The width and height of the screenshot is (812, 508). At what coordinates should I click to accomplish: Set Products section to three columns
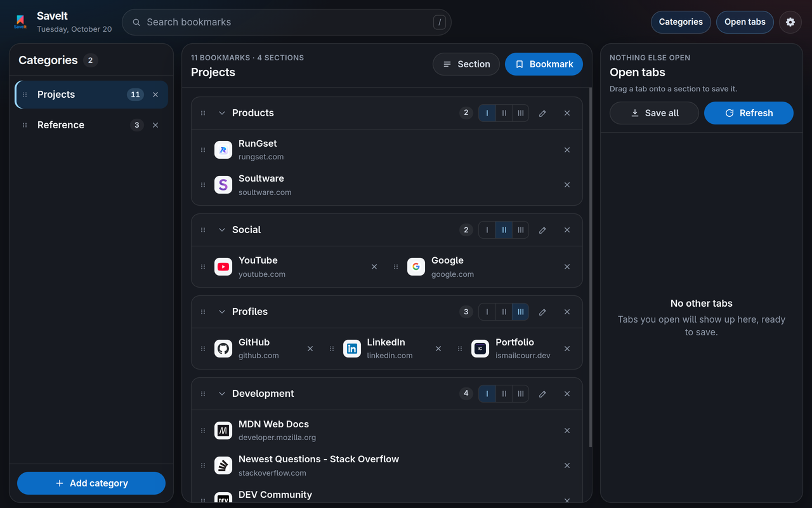(x=521, y=113)
